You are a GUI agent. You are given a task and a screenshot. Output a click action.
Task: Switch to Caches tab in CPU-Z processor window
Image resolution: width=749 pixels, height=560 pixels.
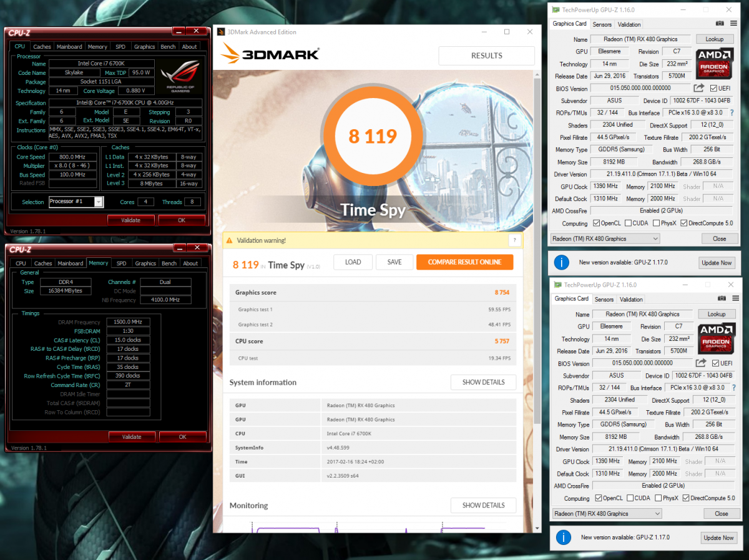(x=42, y=47)
